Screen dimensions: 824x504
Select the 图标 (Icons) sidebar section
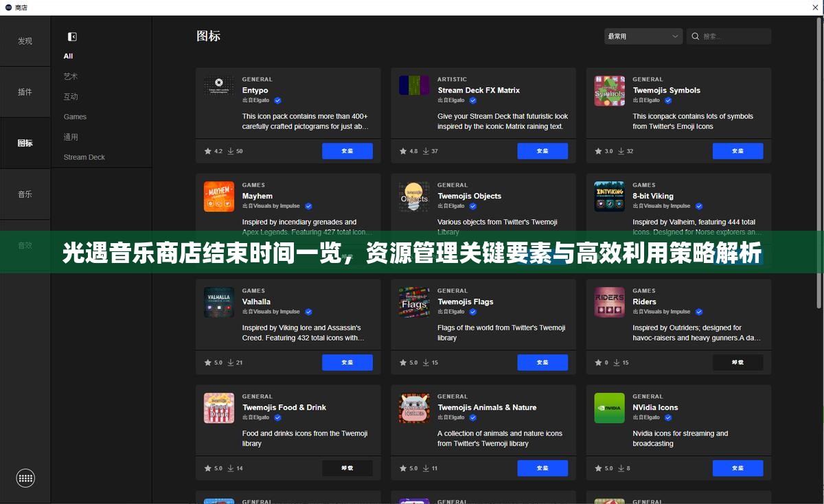25,143
